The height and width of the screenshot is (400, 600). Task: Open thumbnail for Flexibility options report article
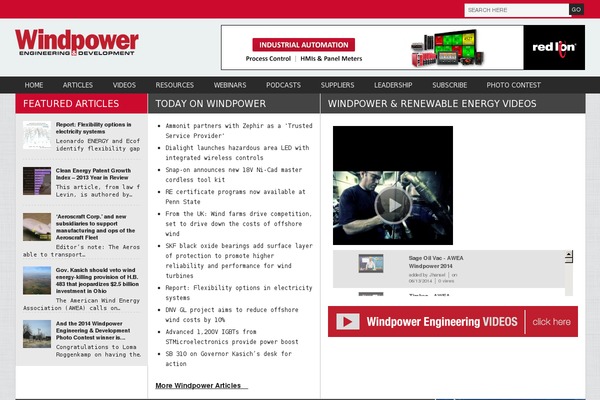(x=37, y=135)
